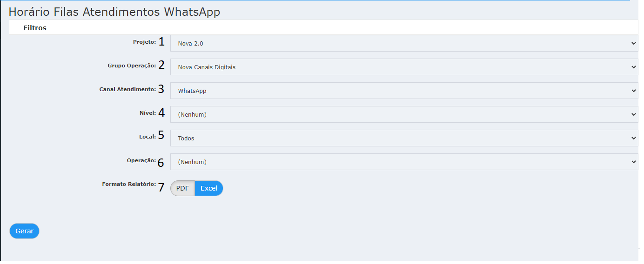
Task: Click the Gerar button
Action: click(24, 231)
